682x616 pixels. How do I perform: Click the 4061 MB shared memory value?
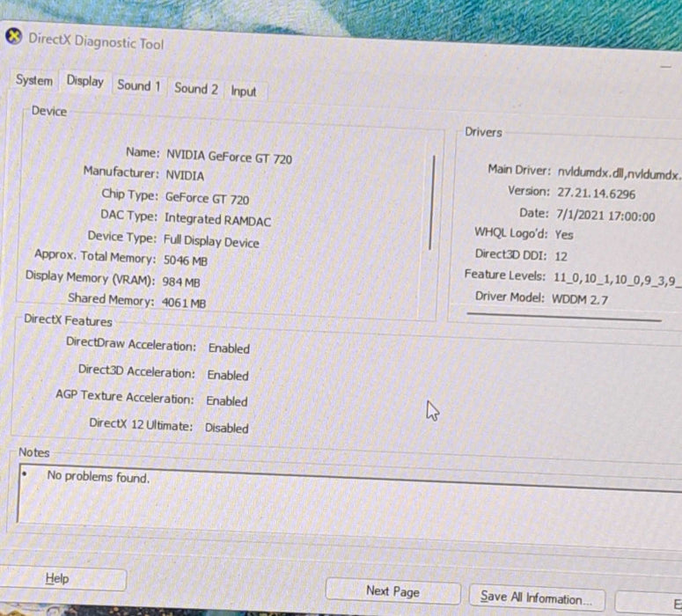click(184, 303)
